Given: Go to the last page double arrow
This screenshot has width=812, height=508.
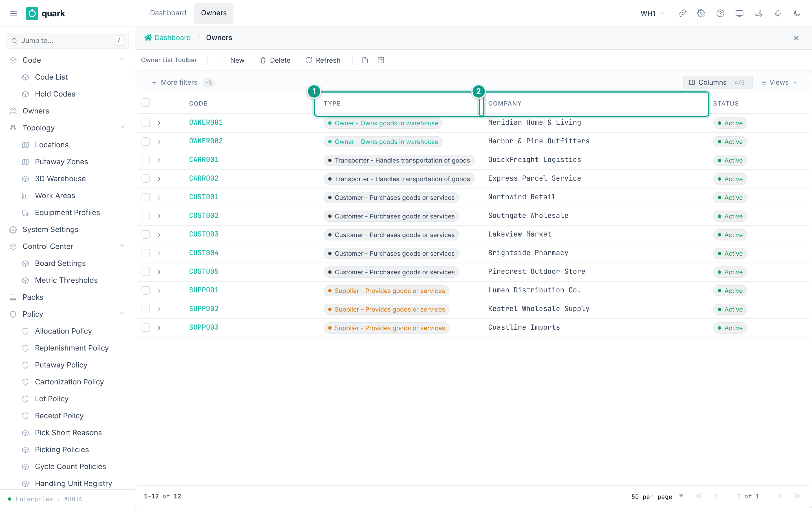Looking at the screenshot, I should (796, 496).
